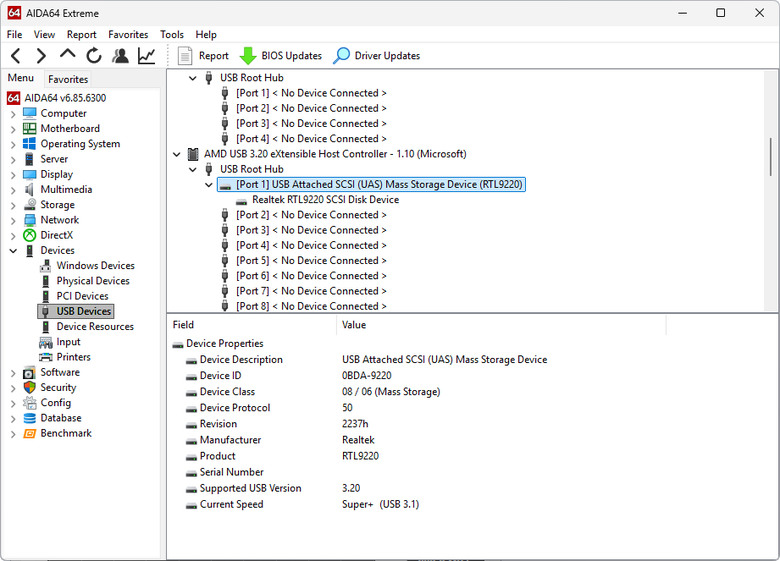The image size is (780, 561).
Task: Open the Favorites menu
Action: [x=128, y=34]
